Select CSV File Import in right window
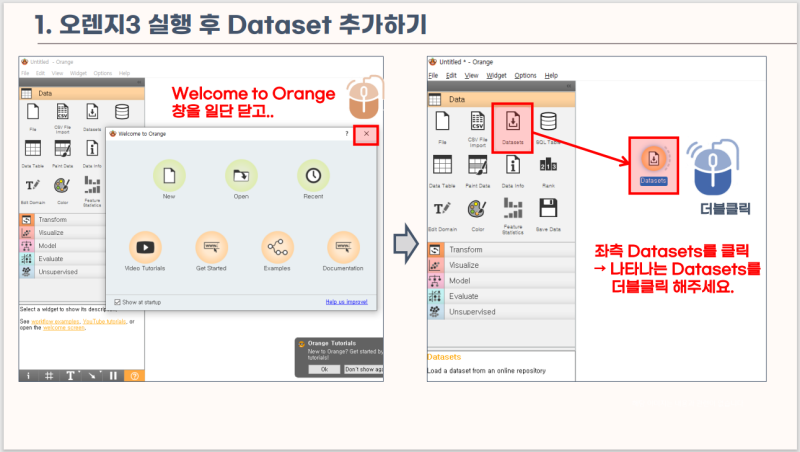 pos(478,129)
